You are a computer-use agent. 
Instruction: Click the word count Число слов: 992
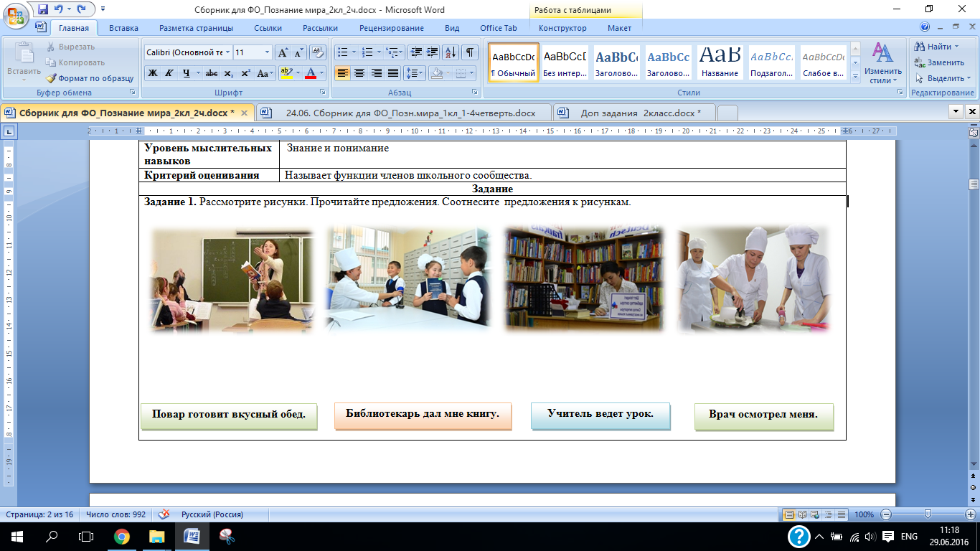pos(116,514)
